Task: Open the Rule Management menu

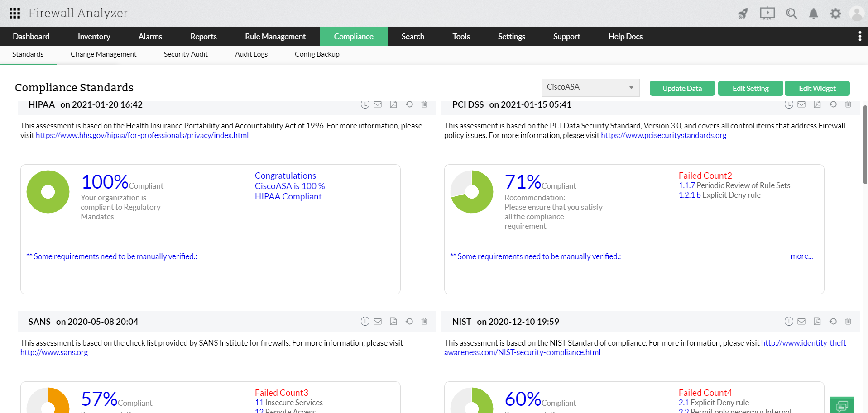Action: click(x=275, y=37)
